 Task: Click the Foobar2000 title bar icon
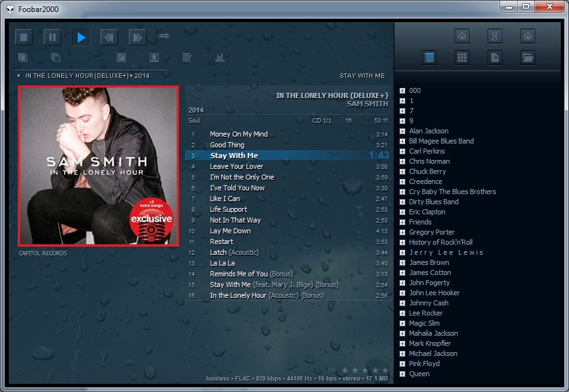(x=11, y=9)
